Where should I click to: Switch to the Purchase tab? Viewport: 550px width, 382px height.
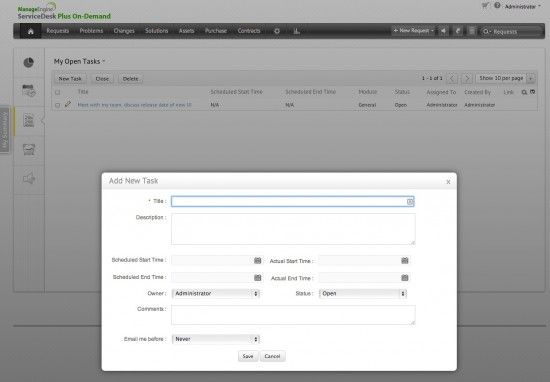point(216,31)
